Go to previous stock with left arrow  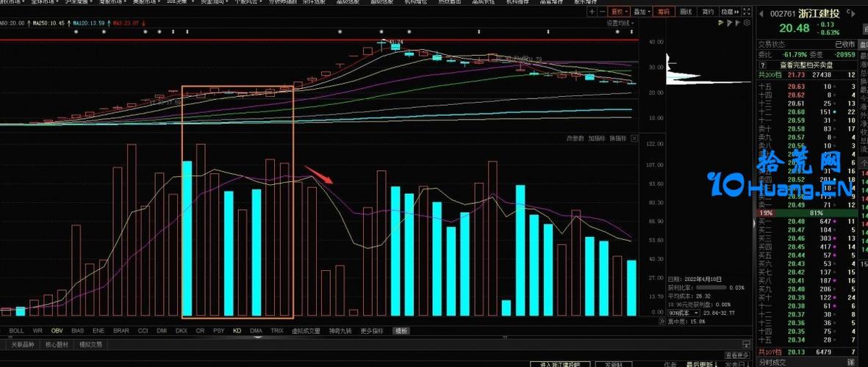click(762, 13)
